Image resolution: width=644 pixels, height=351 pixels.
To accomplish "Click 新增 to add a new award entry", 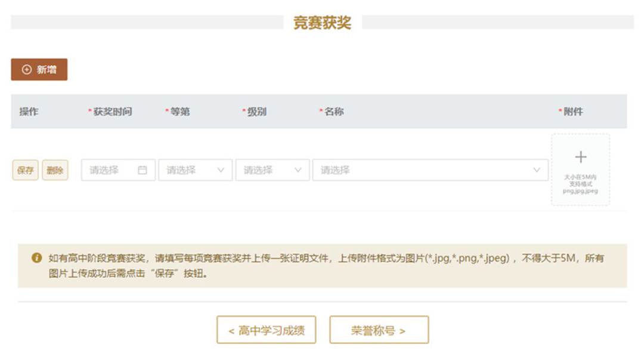I will (x=39, y=69).
